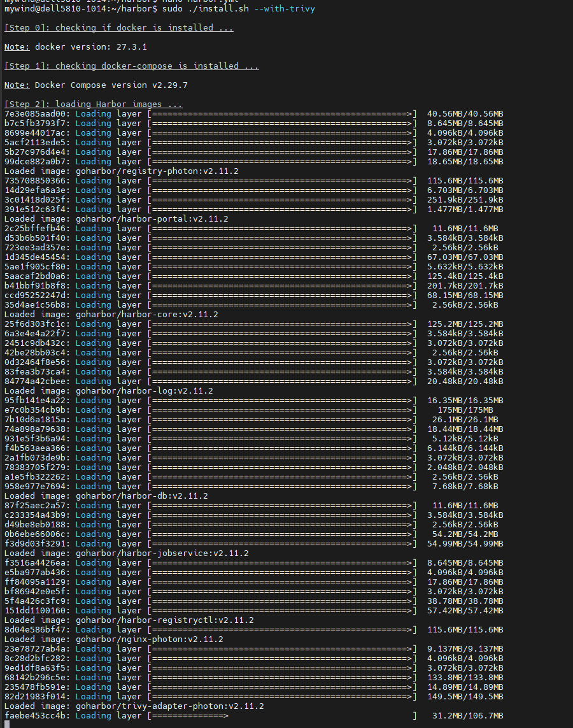Click progress value 31.2MB/106.7MB
Image resolution: width=573 pixels, height=728 pixels.
pos(468,716)
